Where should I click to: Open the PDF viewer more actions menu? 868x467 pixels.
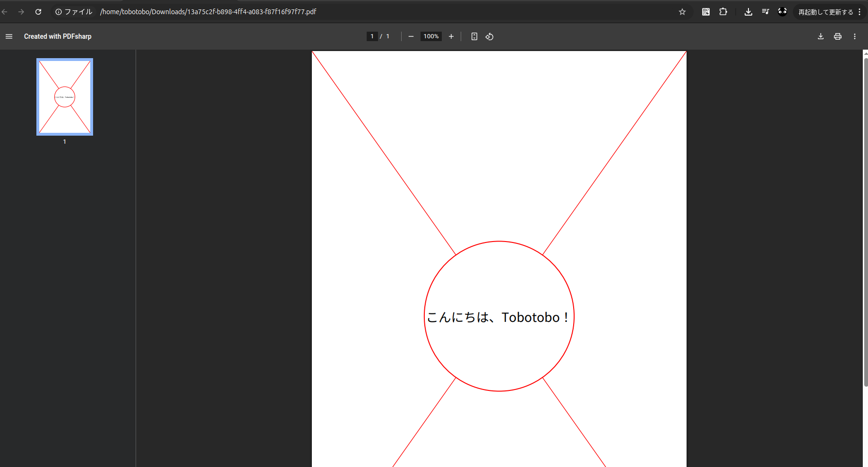pyautogui.click(x=855, y=36)
